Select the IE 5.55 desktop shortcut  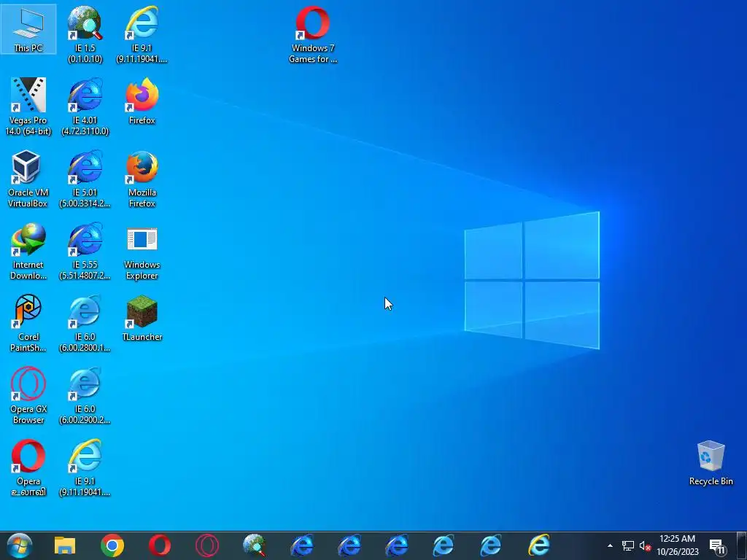(x=85, y=251)
